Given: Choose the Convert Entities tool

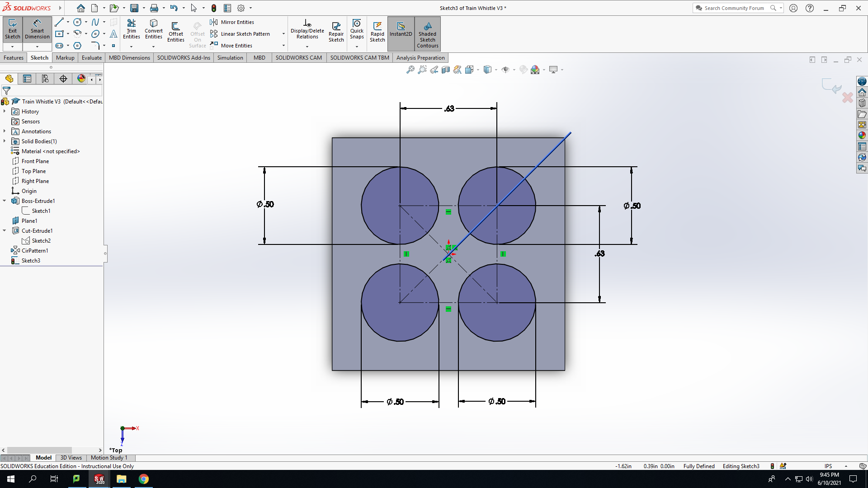Looking at the screenshot, I should pyautogui.click(x=154, y=30).
